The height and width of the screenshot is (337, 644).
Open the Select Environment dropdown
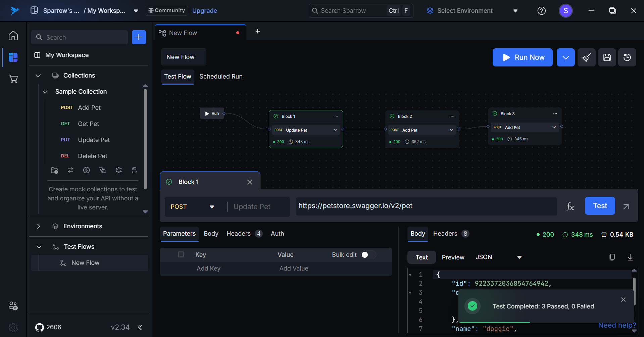tap(472, 11)
